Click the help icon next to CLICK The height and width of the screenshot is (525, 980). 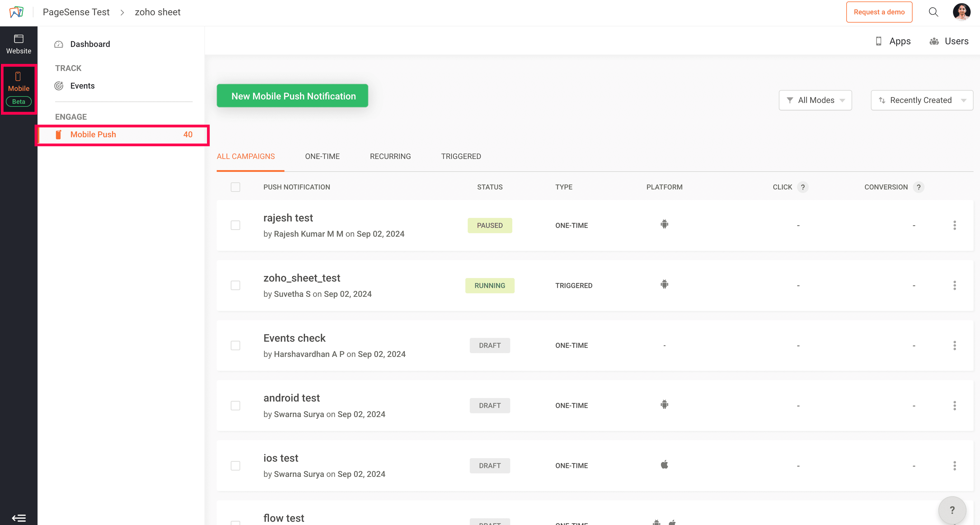803,187
